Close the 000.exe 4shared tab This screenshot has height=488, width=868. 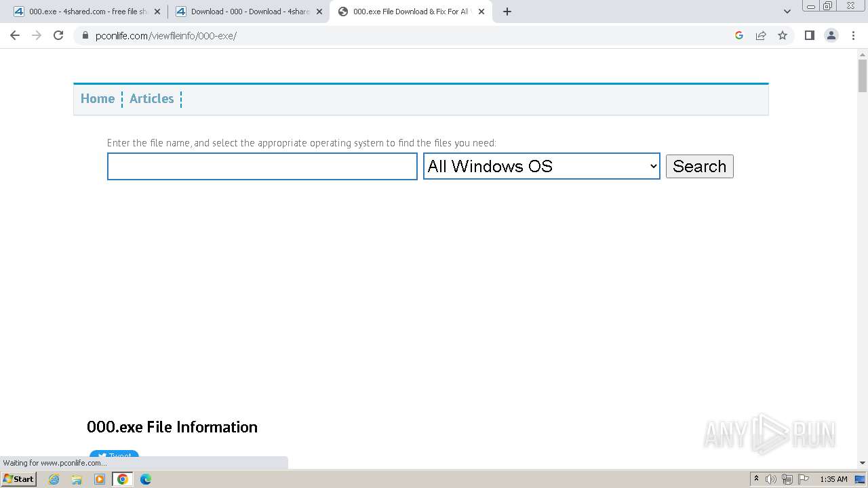click(157, 12)
